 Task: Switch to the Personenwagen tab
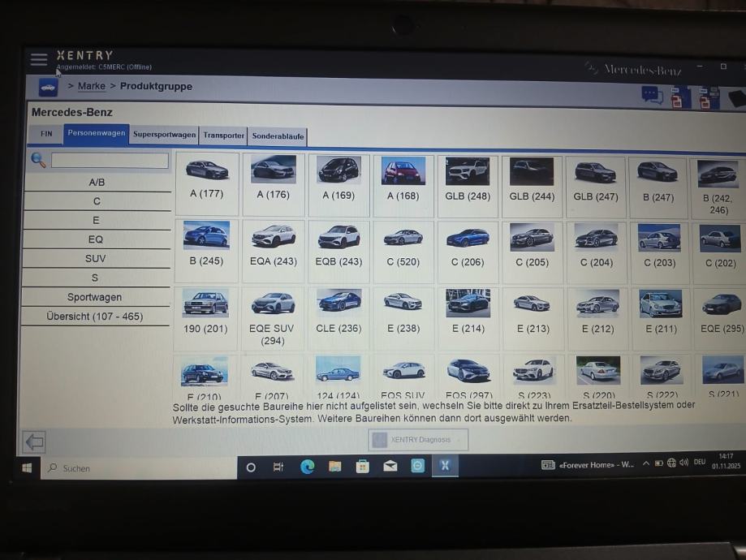coord(96,134)
